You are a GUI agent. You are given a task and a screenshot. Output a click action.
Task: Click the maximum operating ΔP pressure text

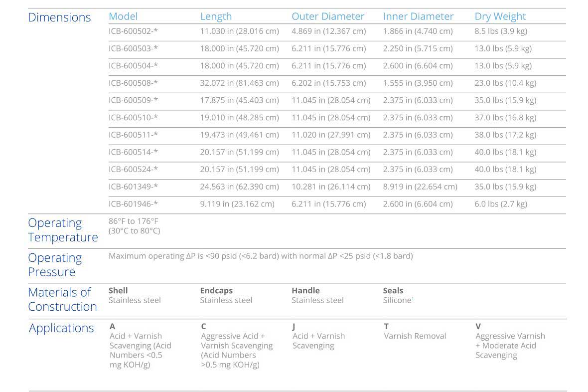point(261,256)
